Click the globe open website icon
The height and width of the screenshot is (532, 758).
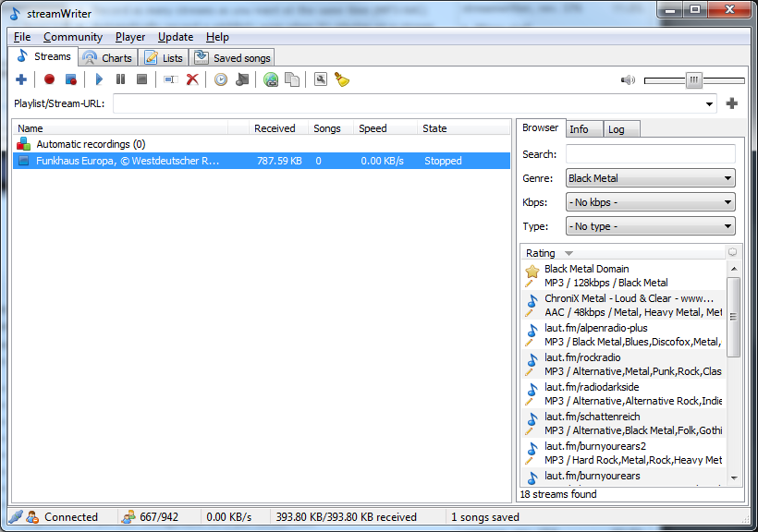coord(271,79)
